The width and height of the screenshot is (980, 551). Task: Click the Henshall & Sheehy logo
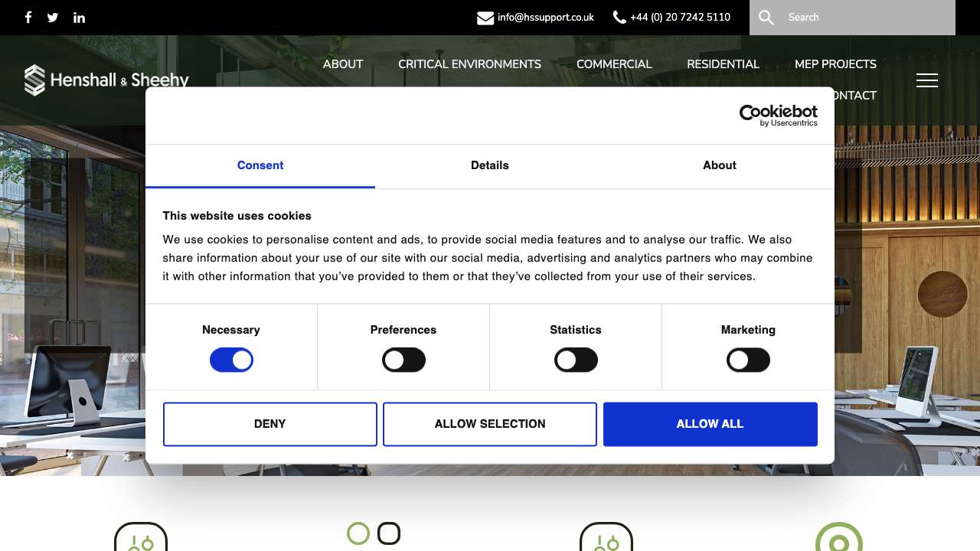click(x=106, y=80)
